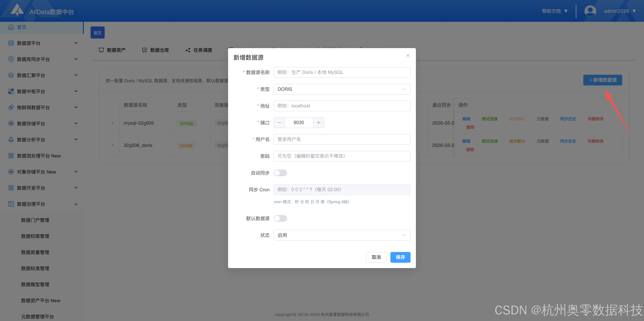Click the 数据流处理平台 icon
This screenshot has width=644, height=321.
11,156
